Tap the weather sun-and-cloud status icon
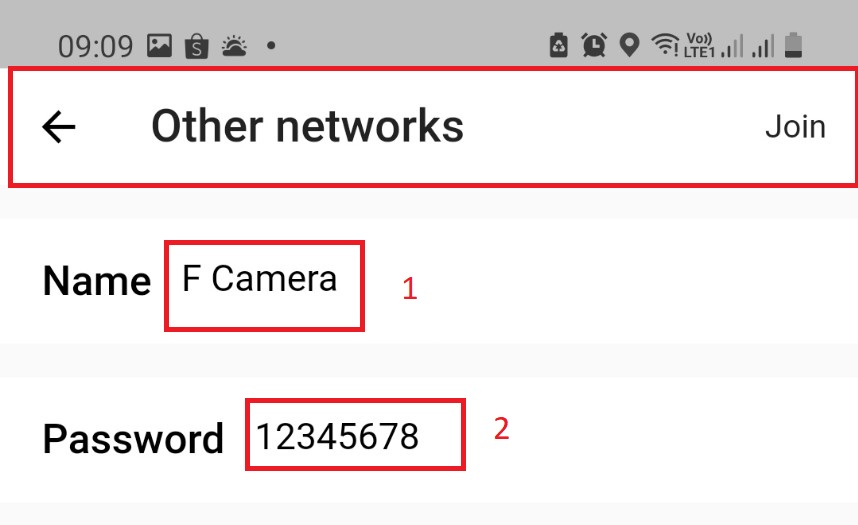Screen dimensions: 858x525 click(234, 46)
